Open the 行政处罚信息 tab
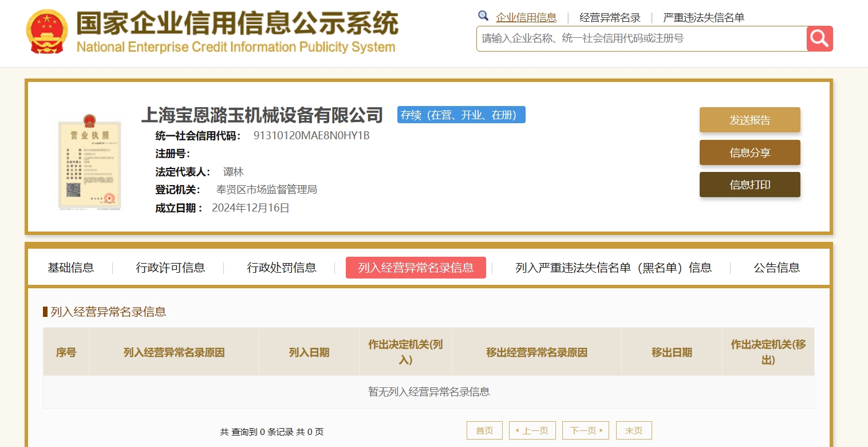The image size is (868, 447). [282, 268]
